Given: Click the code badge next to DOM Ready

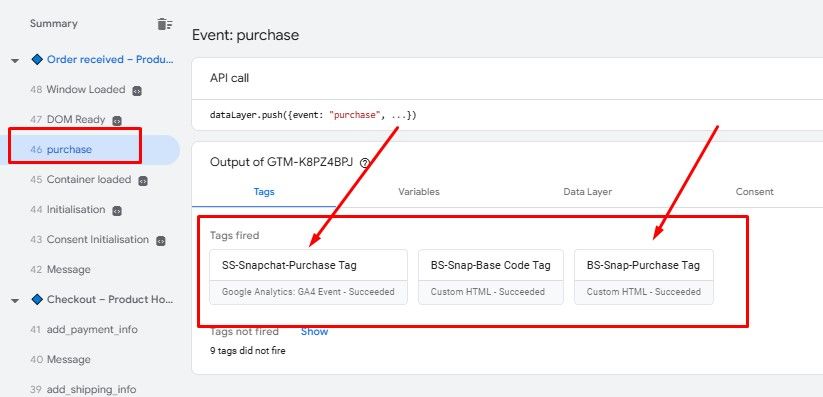Looking at the screenshot, I should click(117, 120).
